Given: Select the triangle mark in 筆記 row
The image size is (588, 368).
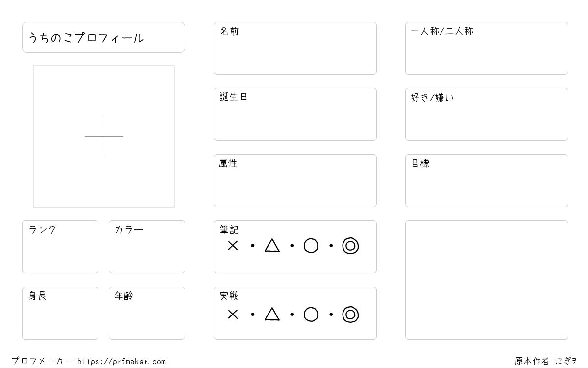Looking at the screenshot, I should pos(272,245).
